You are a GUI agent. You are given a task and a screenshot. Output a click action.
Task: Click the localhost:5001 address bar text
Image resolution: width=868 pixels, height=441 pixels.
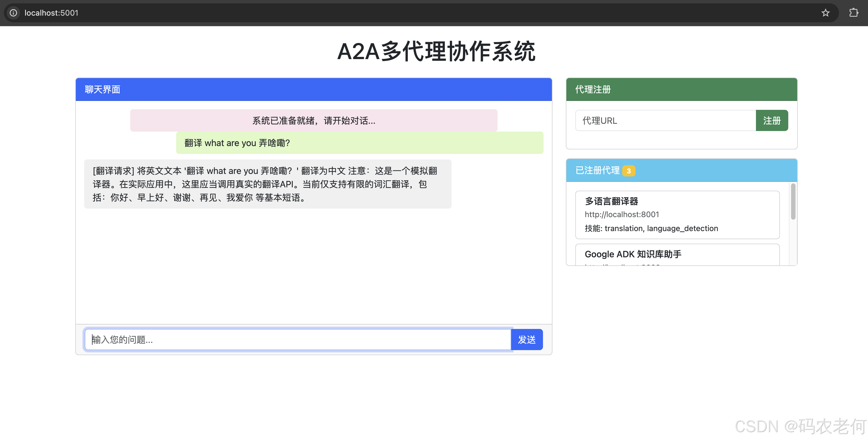(x=51, y=13)
